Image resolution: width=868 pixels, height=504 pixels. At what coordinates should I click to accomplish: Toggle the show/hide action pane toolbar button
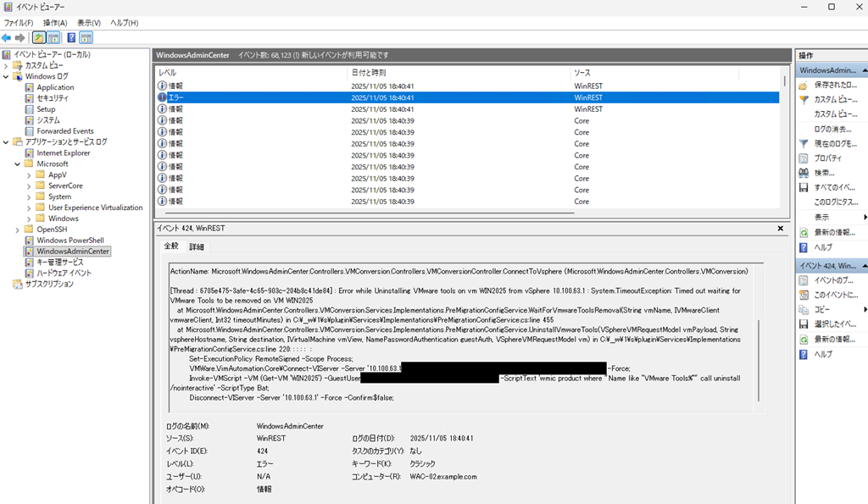pyautogui.click(x=86, y=38)
